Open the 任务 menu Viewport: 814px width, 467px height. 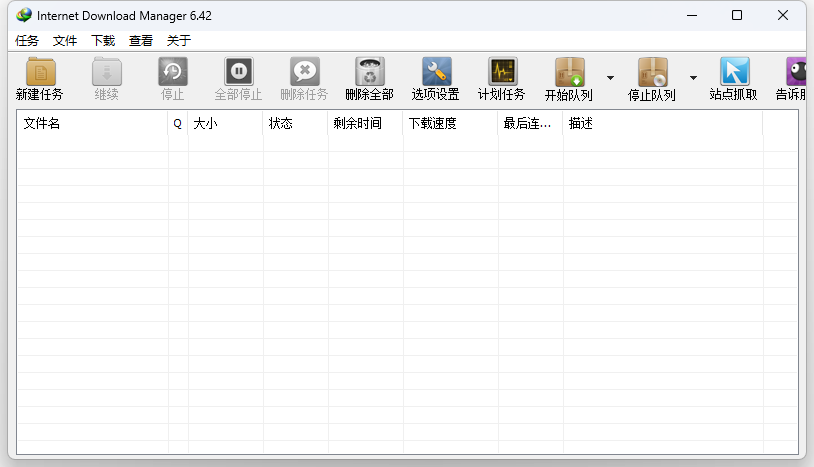click(27, 41)
